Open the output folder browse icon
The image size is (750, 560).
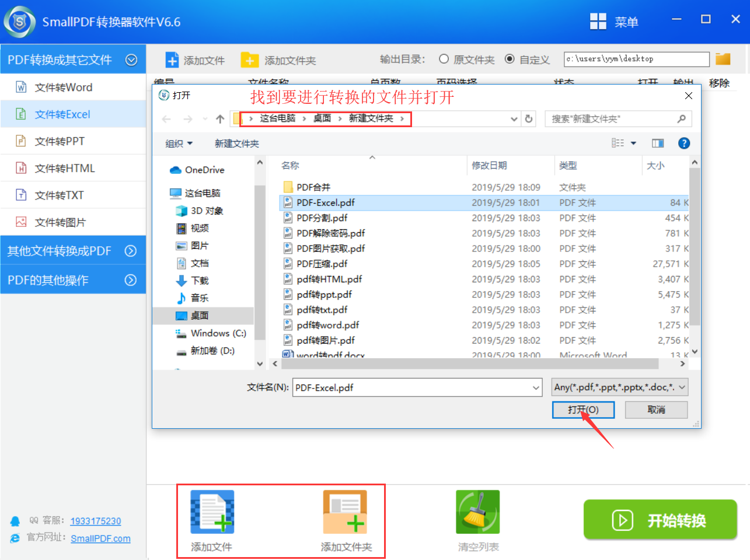tap(723, 59)
